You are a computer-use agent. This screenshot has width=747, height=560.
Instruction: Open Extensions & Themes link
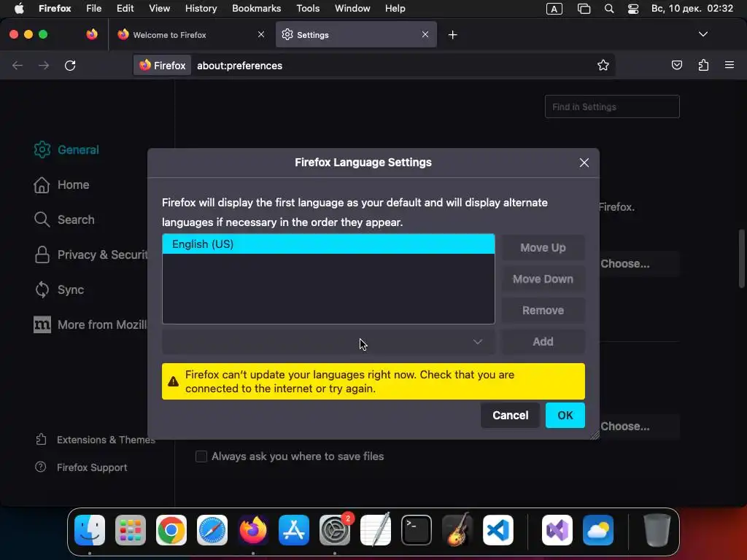pos(96,440)
